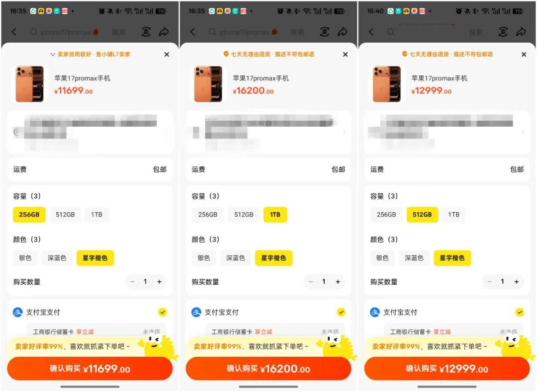This screenshot has height=392, width=537.
Task: Tap search magnifier icon in 12999 screen
Action: (x=391, y=32)
